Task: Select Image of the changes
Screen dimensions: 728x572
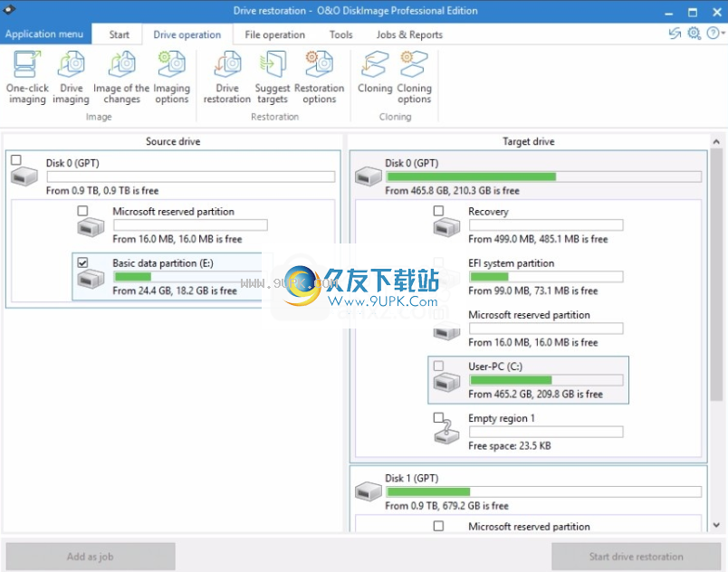Action: [121, 78]
